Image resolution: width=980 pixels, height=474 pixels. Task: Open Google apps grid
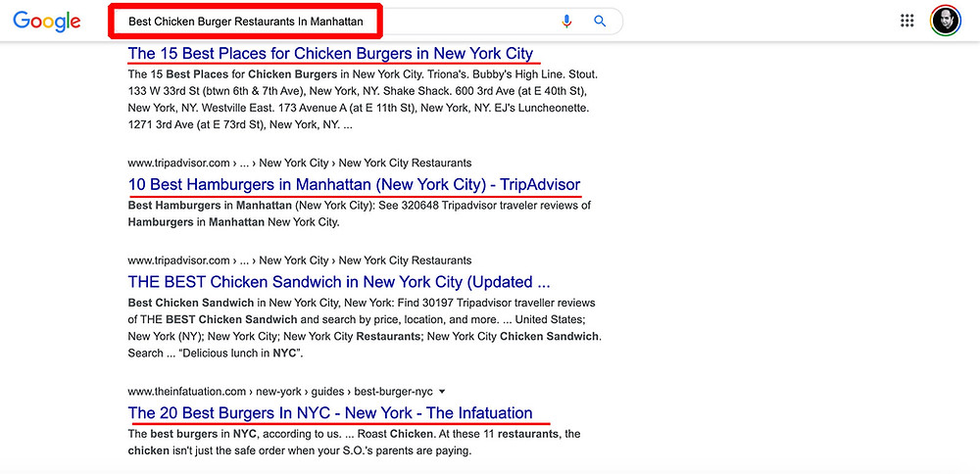point(906,21)
